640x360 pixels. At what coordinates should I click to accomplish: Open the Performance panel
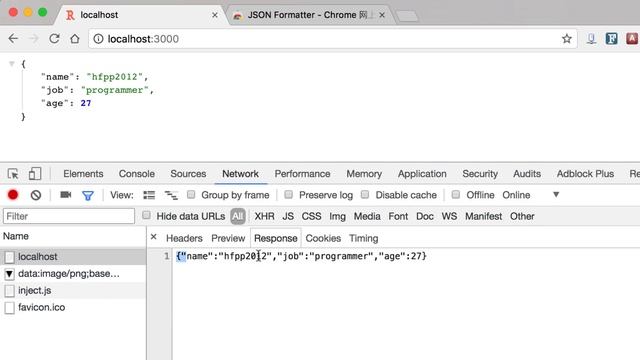point(302,174)
